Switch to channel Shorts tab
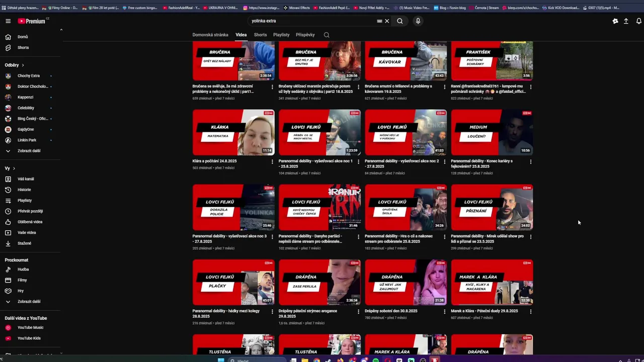The image size is (644, 362). [x=260, y=35]
